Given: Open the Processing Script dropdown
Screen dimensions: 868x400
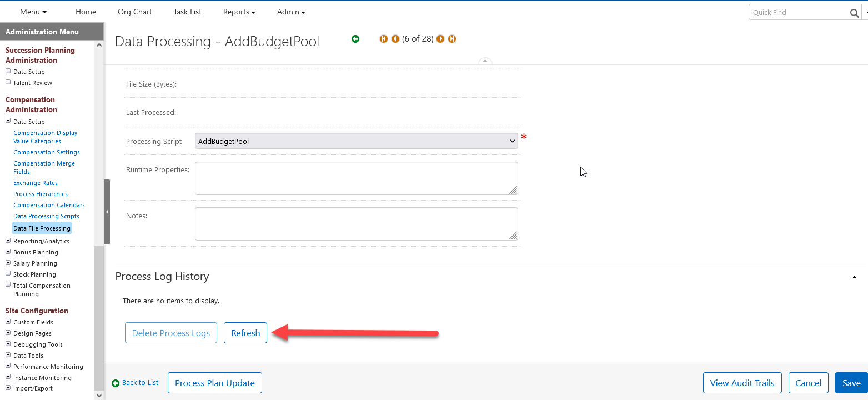Looking at the screenshot, I should [x=357, y=141].
